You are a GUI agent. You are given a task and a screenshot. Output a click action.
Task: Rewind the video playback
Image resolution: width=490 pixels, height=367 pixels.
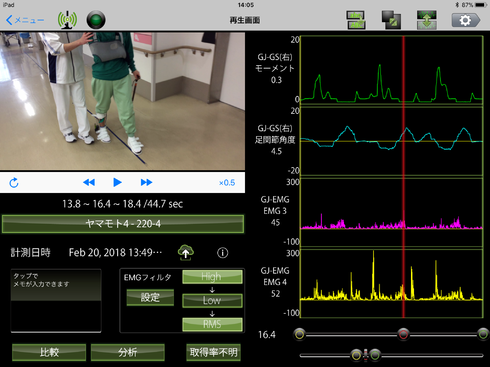(x=89, y=182)
